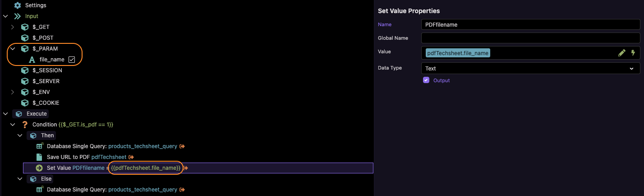
Task: Click the output arrow icon after pdfTechsheet
Action: click(131, 157)
